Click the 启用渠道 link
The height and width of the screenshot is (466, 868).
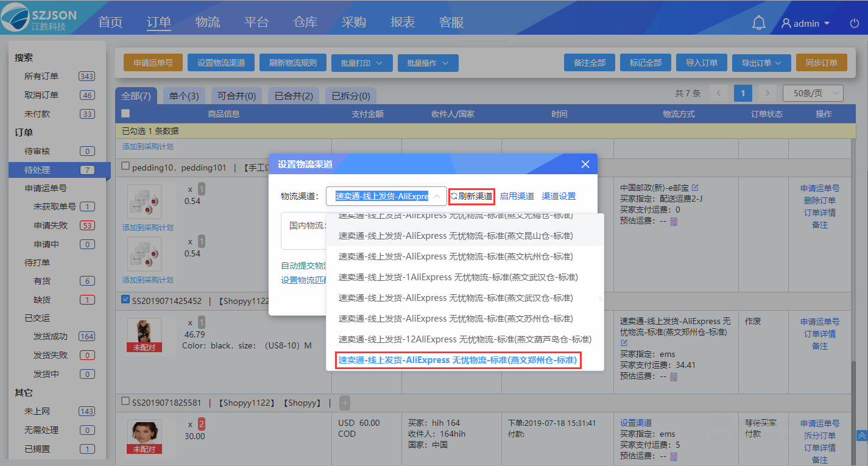coord(517,196)
